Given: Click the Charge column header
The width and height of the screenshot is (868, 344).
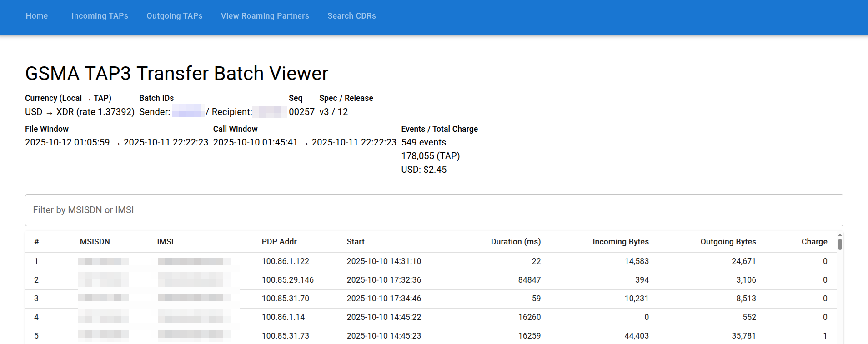Looking at the screenshot, I should click(814, 242).
